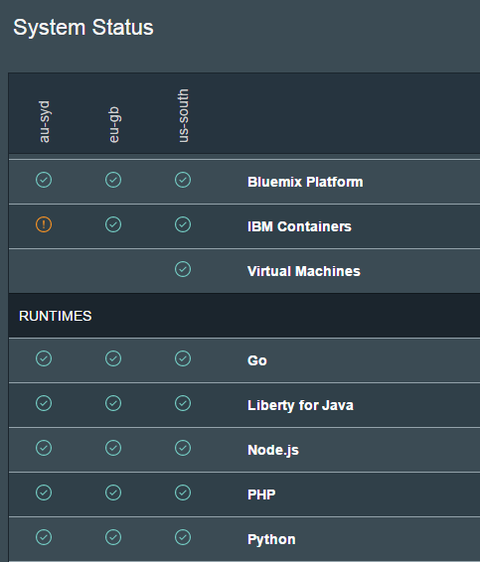Click the eu-gb checkmark for IBM Containers
The width and height of the screenshot is (480, 562).
tap(113, 225)
